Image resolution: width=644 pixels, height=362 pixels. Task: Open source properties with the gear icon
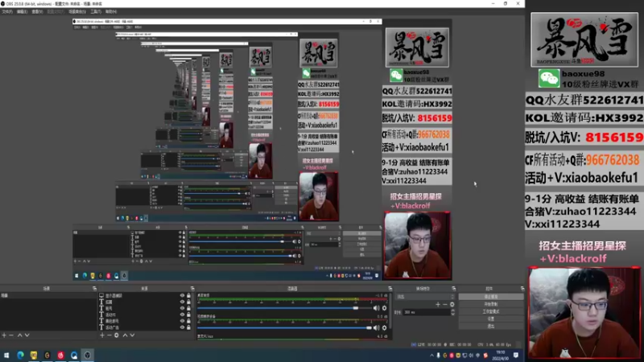pos(117,335)
